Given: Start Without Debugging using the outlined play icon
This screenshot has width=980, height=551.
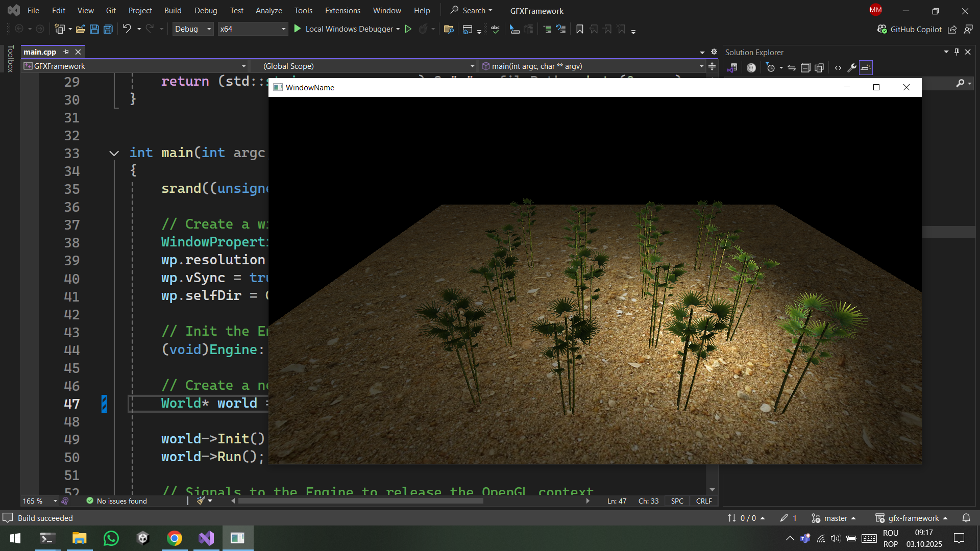Looking at the screenshot, I should [408, 29].
